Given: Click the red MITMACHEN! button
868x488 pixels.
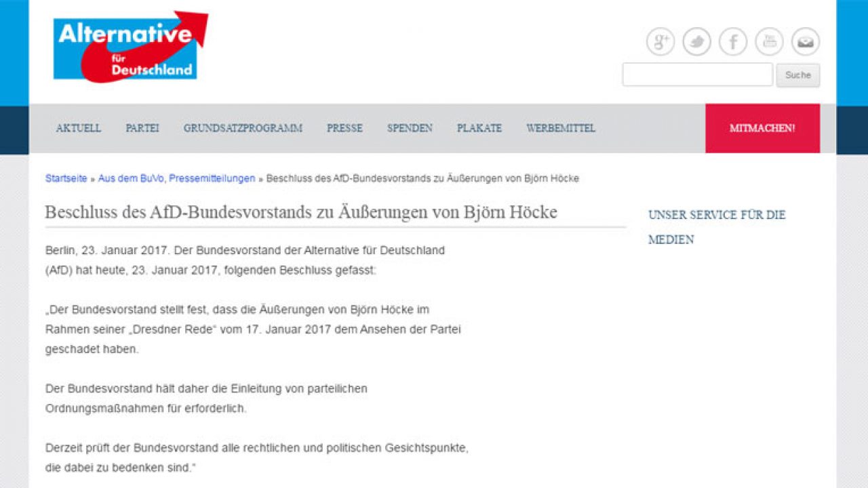Looking at the screenshot, I should click(x=762, y=128).
